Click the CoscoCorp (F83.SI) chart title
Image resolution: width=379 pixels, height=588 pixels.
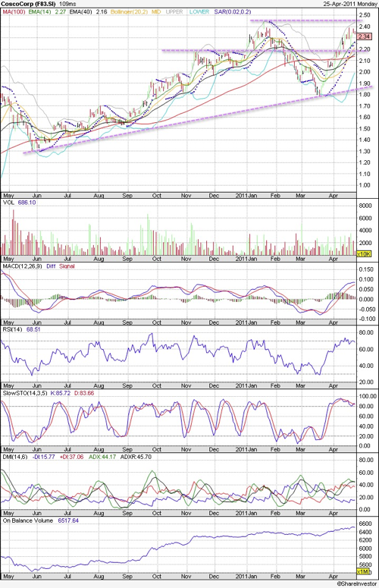click(x=29, y=4)
